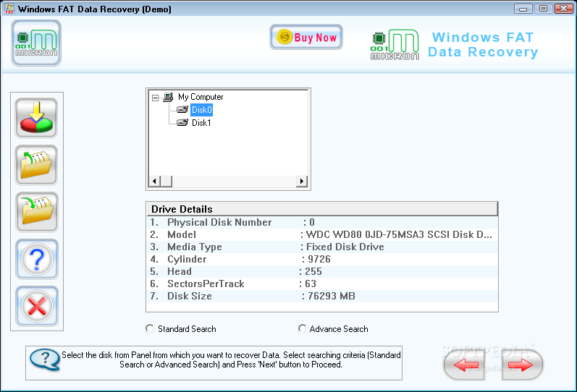This screenshot has width=577, height=392.
Task: Click the folder with green up arrow icon
Action: [36, 165]
